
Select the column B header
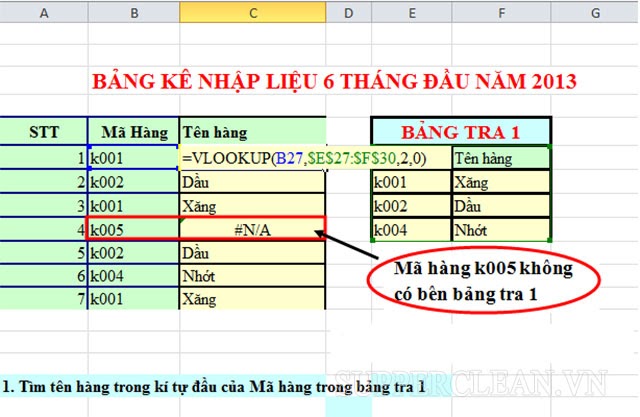pyautogui.click(x=133, y=12)
